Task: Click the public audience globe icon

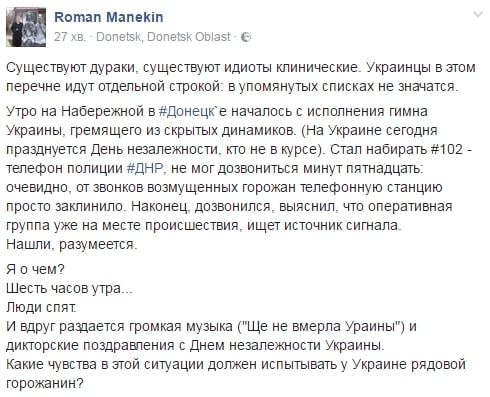Action: click(246, 37)
